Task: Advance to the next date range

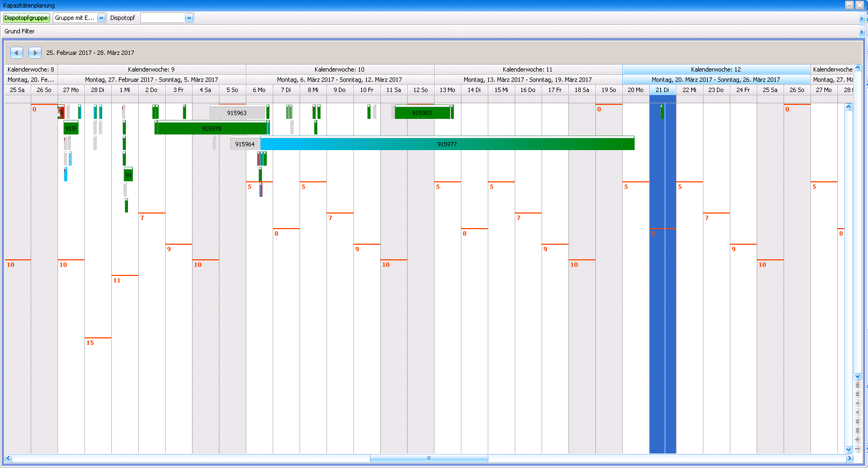Action: (35, 53)
